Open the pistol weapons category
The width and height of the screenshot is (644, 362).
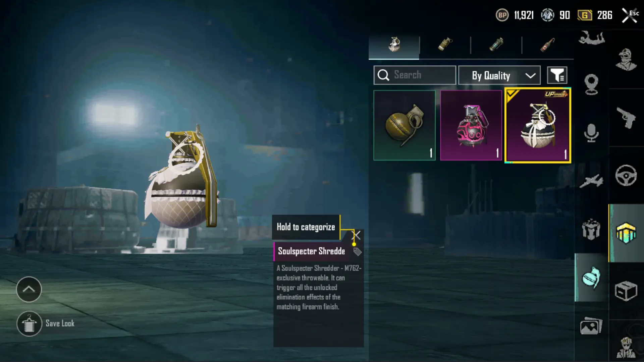pyautogui.click(x=626, y=118)
